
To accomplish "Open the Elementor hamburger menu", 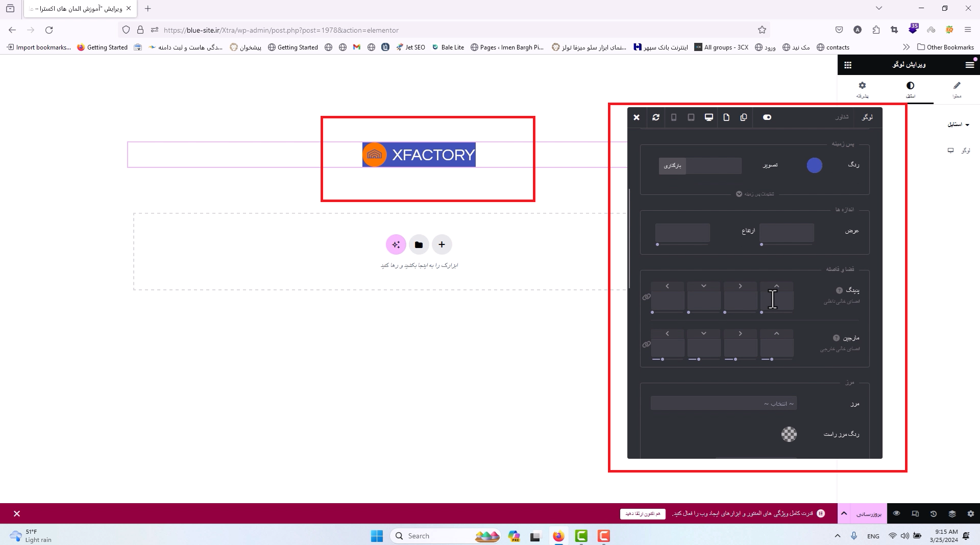I will coord(970,65).
